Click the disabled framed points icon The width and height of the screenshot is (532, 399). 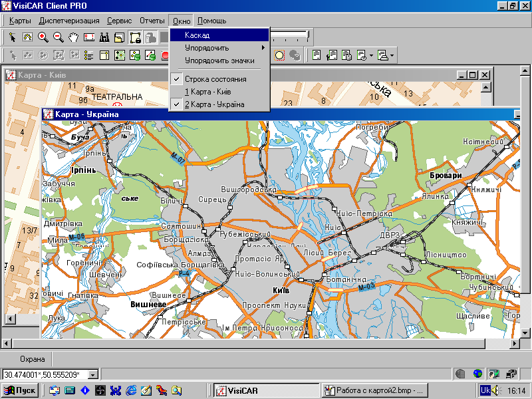point(59,55)
